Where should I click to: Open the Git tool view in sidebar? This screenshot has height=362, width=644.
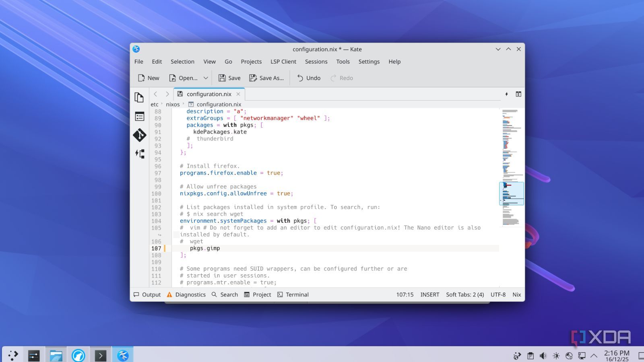click(x=139, y=135)
